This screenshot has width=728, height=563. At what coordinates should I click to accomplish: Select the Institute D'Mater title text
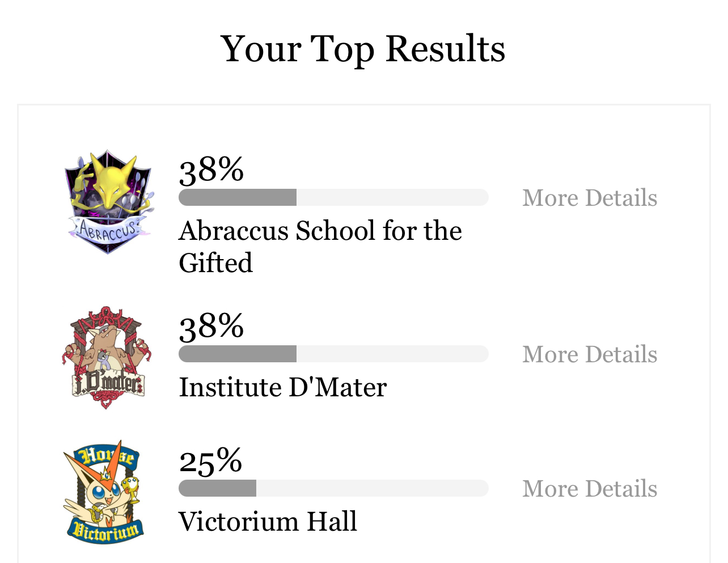pos(282,388)
